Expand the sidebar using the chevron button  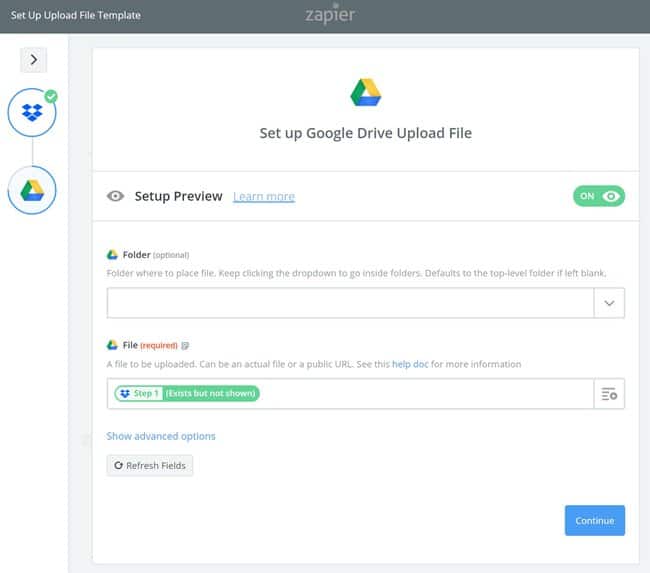[34, 60]
